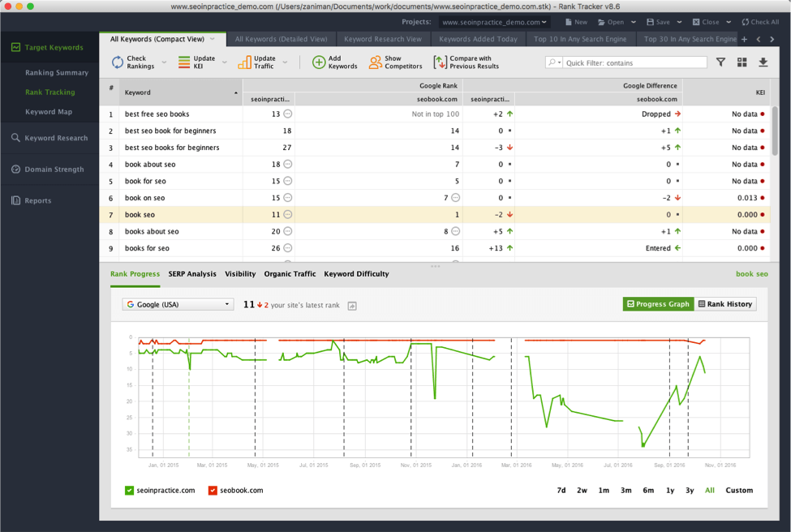Open the filter funnel icon
The height and width of the screenshot is (532, 791).
tap(720, 62)
